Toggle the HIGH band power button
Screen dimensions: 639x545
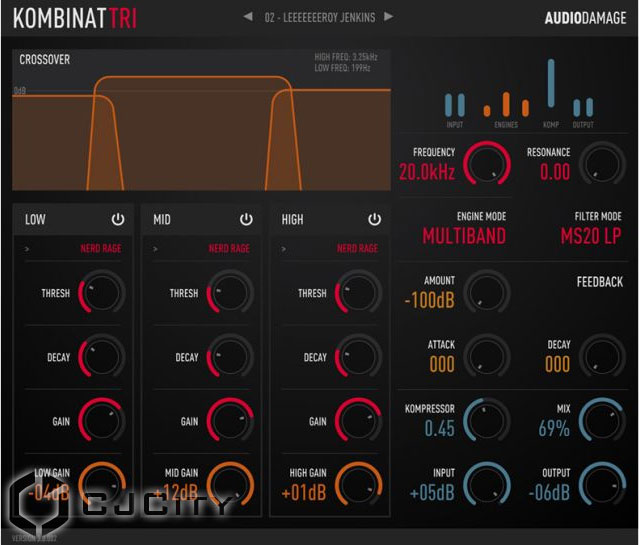tap(375, 219)
